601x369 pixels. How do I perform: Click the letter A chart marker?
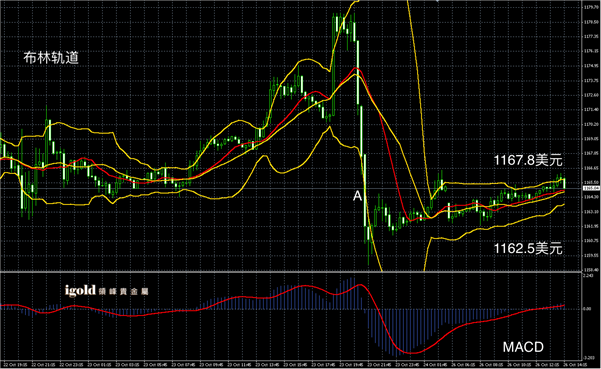pyautogui.click(x=357, y=196)
